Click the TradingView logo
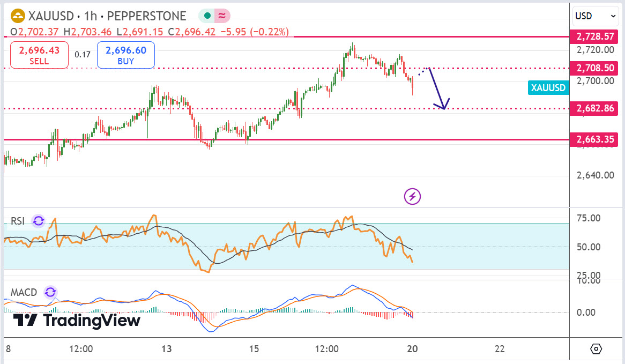The image size is (625, 364). [77, 321]
